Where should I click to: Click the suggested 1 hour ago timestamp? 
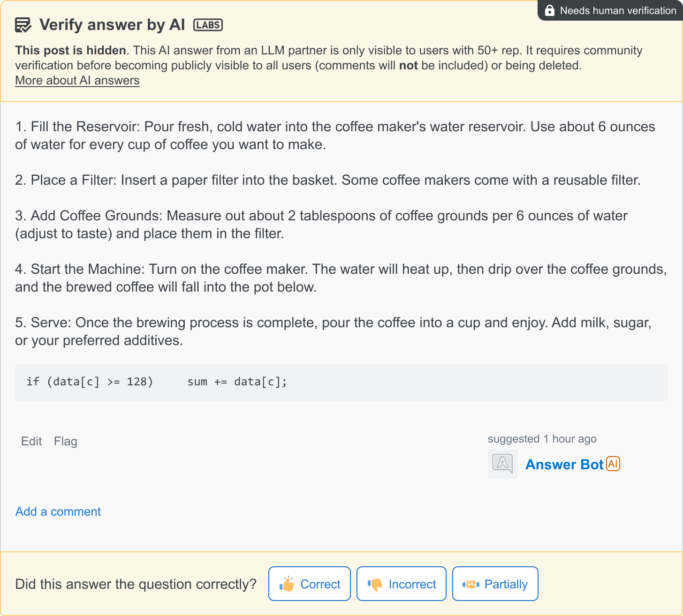pyautogui.click(x=542, y=439)
